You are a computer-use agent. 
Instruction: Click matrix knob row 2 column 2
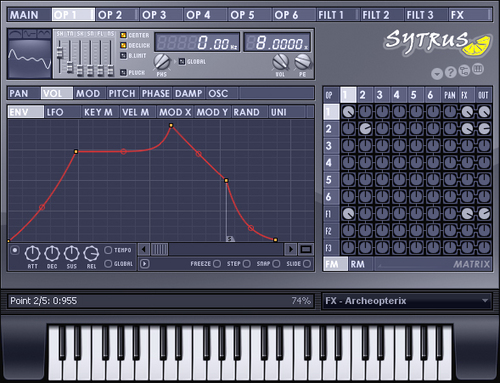pyautogui.click(x=365, y=129)
